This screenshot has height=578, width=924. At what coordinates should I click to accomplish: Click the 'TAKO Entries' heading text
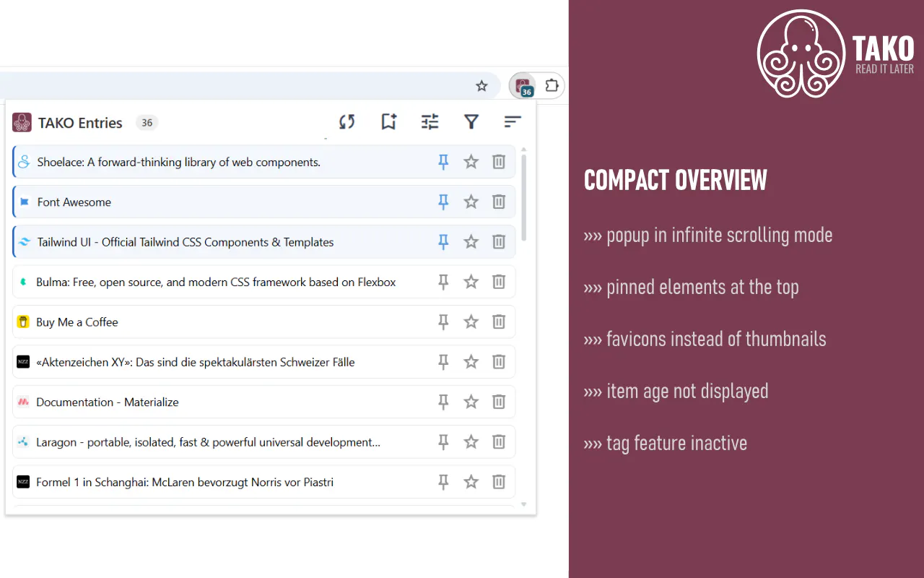point(80,123)
